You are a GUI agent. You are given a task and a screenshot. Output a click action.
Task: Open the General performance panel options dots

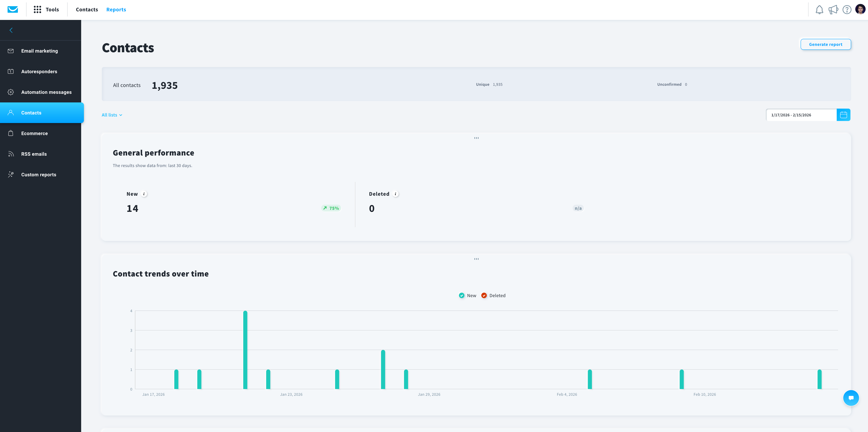476,138
